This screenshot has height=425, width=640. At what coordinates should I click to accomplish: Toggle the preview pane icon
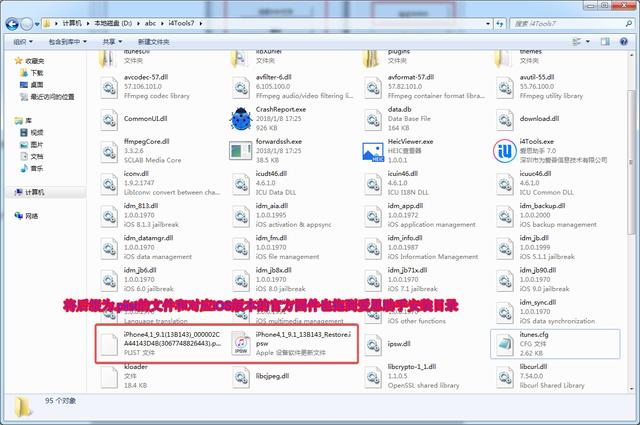(x=605, y=41)
